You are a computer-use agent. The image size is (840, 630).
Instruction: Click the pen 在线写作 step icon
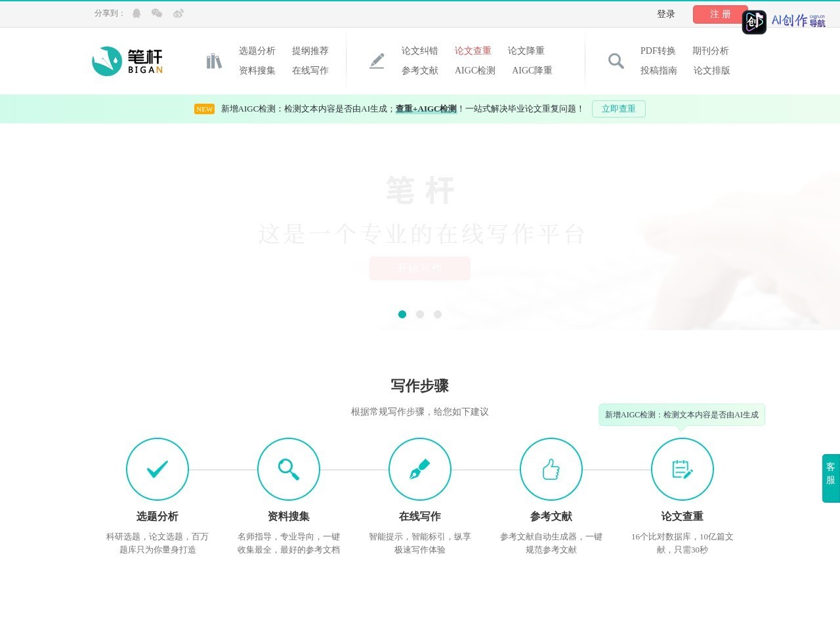click(420, 469)
